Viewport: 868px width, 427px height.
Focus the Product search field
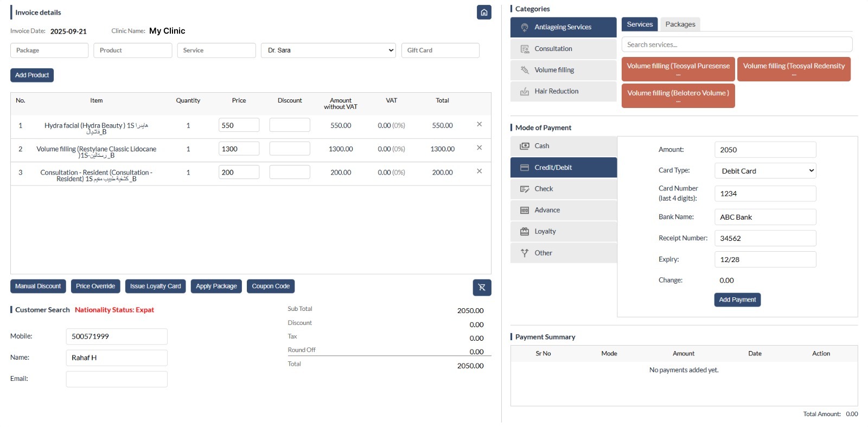[x=133, y=50]
